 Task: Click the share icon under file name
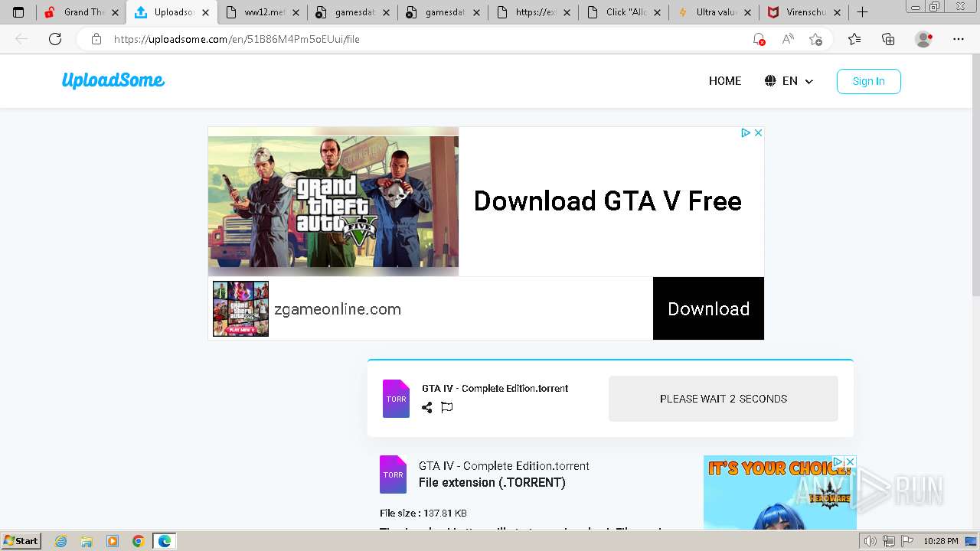(x=427, y=407)
